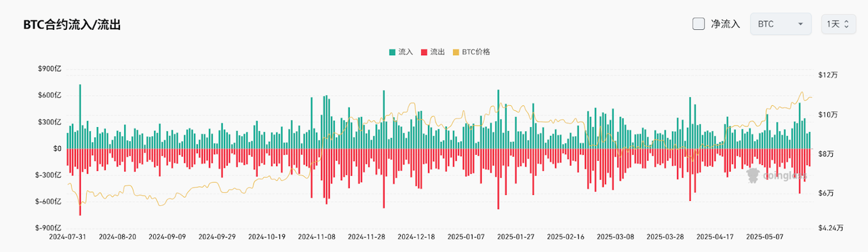
Task: Toggle the green 流入 legend swatch
Action: click(393, 52)
